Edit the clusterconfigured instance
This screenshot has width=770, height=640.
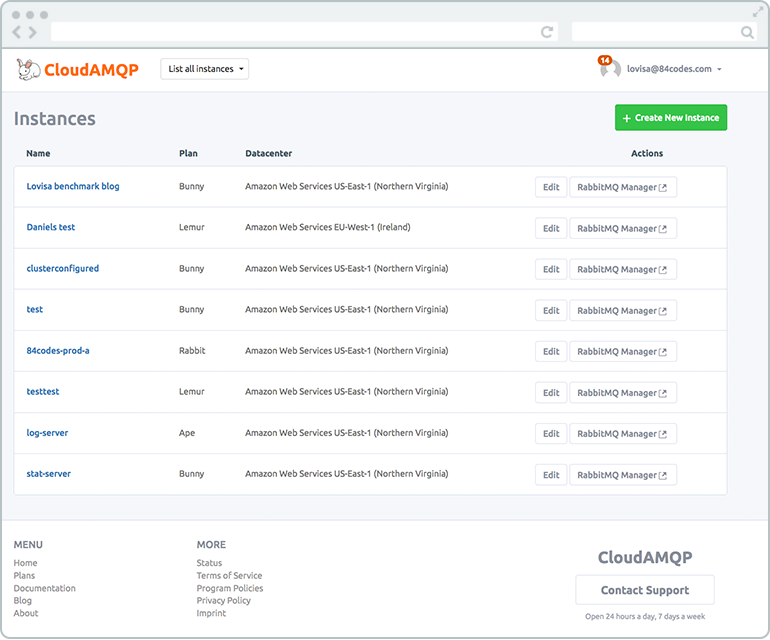click(x=551, y=269)
